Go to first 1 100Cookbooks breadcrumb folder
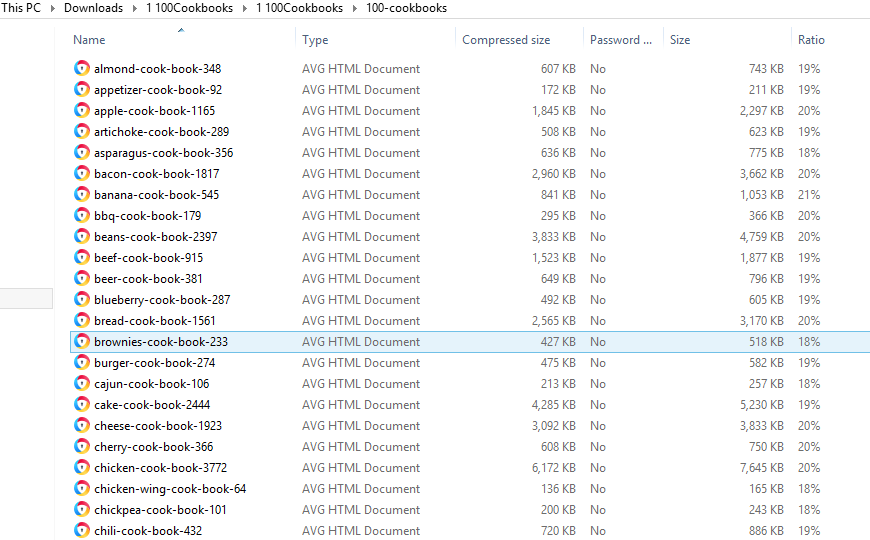 pos(189,8)
